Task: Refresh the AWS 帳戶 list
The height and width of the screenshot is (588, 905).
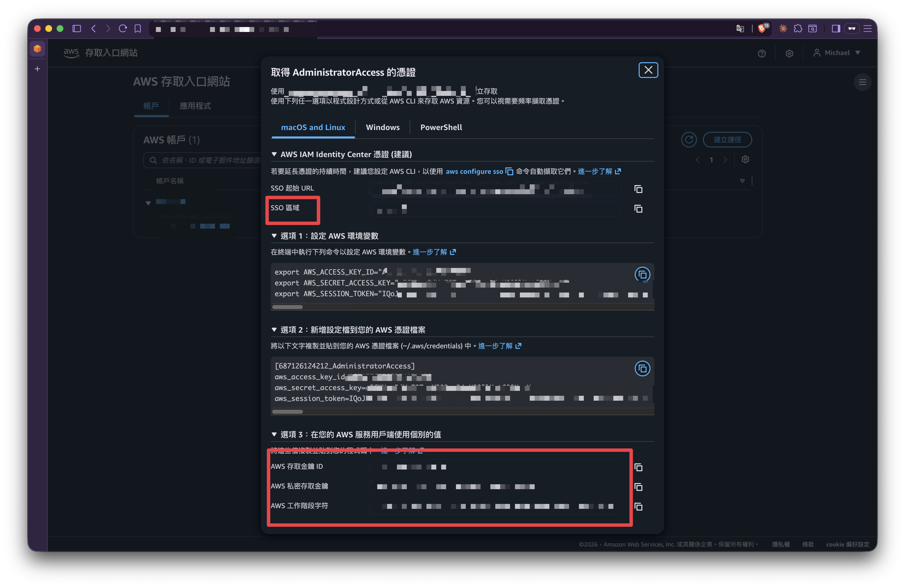Action: coord(689,139)
